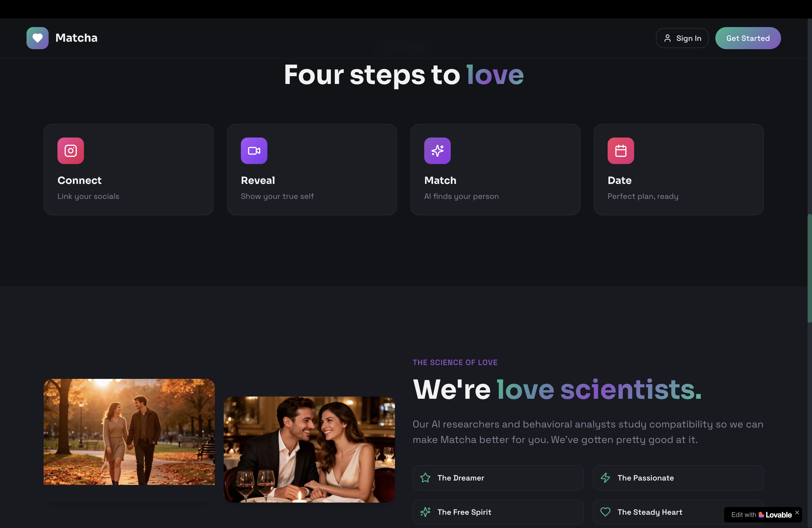Click the Instagram icon on Connect card

point(71,151)
